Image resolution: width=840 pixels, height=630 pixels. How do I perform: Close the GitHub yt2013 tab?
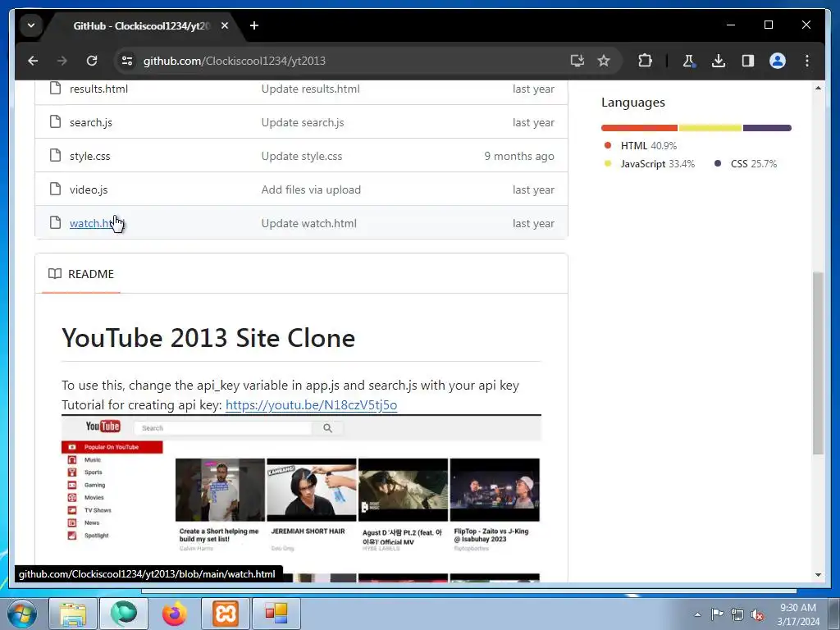point(225,25)
